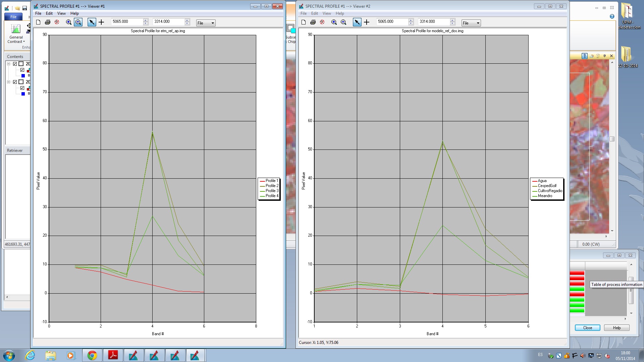Click the print icon in Viewer #1 profile
Screen dimensions: 644x362
click(48, 22)
